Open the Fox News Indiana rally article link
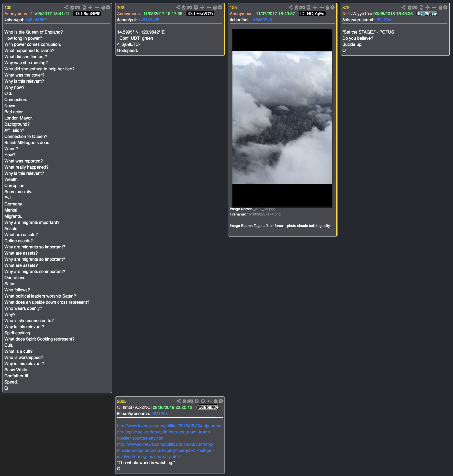453x476 pixels. [165, 450]
